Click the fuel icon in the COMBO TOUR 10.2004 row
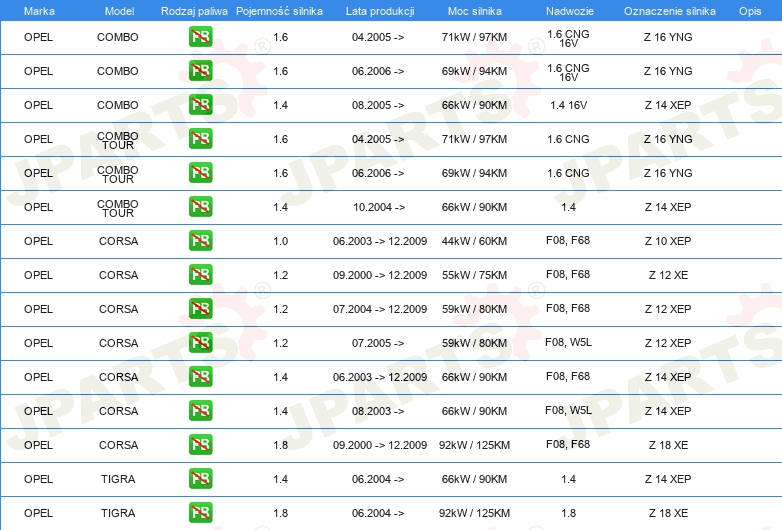This screenshot has width=782, height=530. [x=200, y=206]
